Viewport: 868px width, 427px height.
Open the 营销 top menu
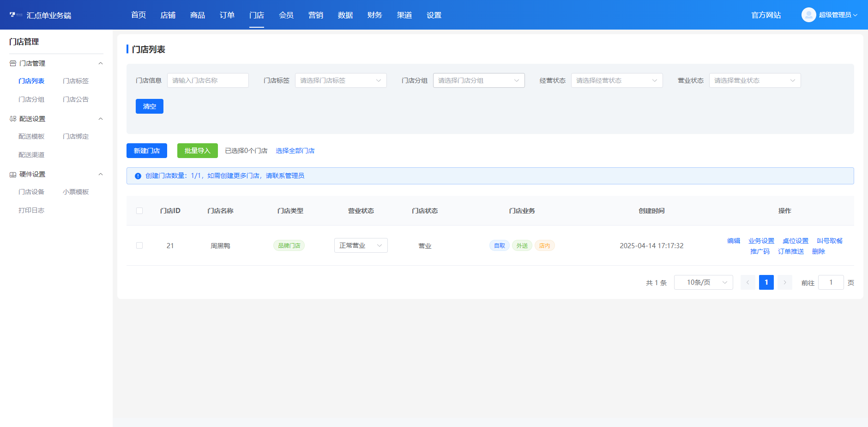point(316,15)
